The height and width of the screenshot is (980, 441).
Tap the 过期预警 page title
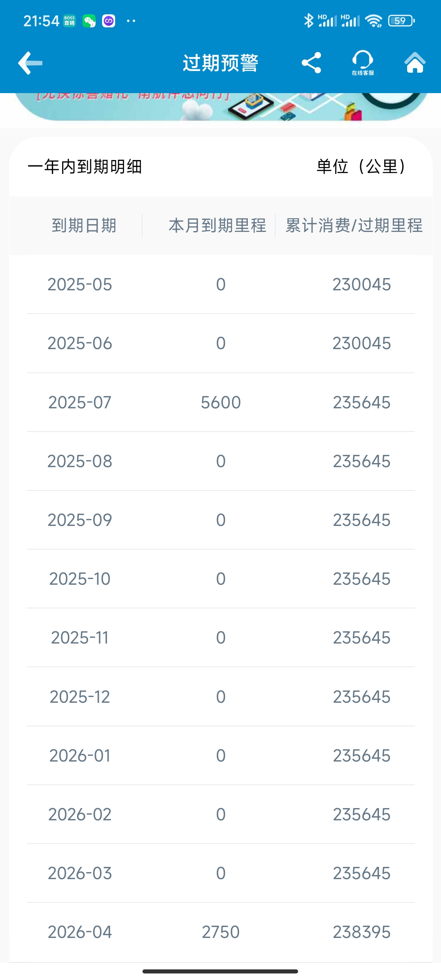[220, 63]
